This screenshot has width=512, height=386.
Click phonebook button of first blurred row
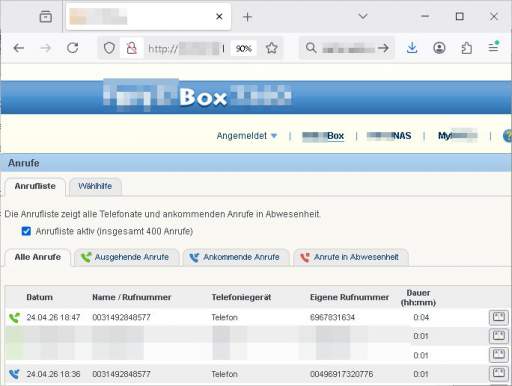499,336
